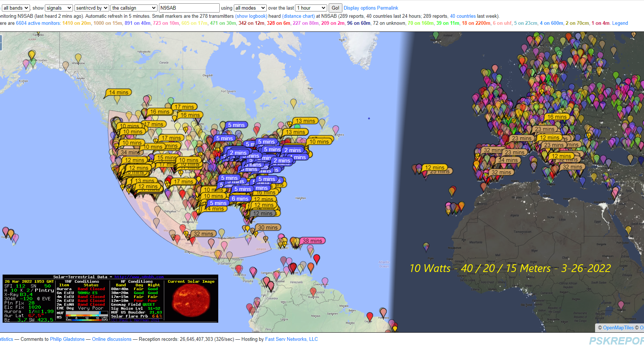Click the pink '38 mins' marker label in the Caribbean
The image size is (644, 346).
312,241
